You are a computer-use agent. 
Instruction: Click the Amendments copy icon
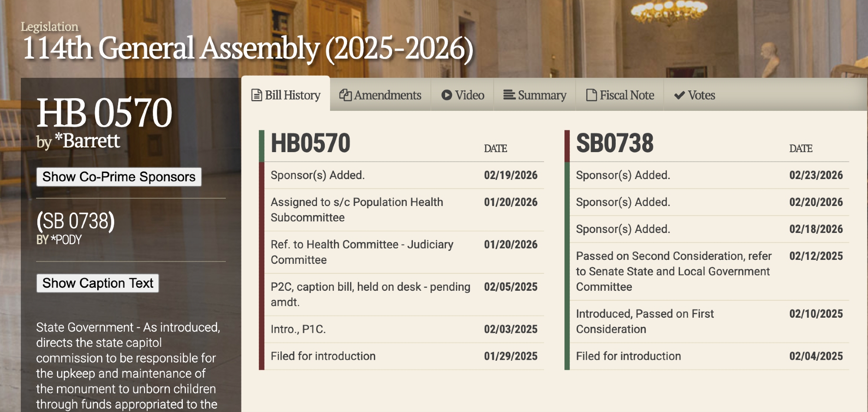tap(345, 95)
